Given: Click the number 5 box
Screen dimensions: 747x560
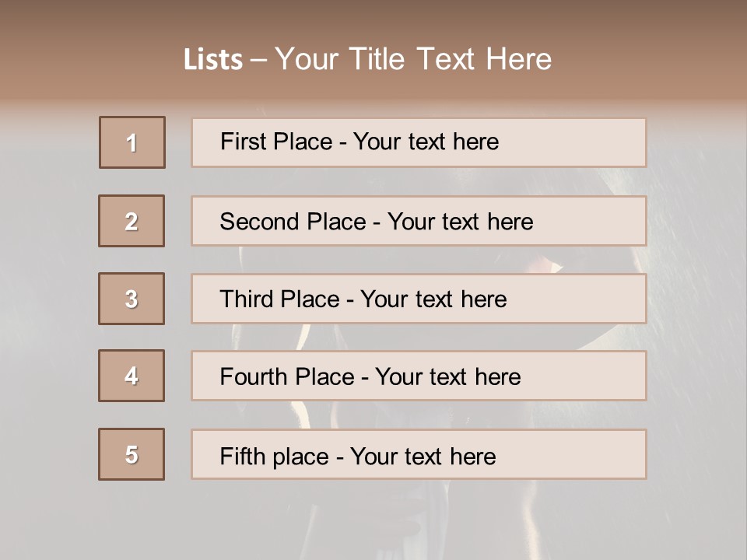Looking at the screenshot, I should pos(132,454).
